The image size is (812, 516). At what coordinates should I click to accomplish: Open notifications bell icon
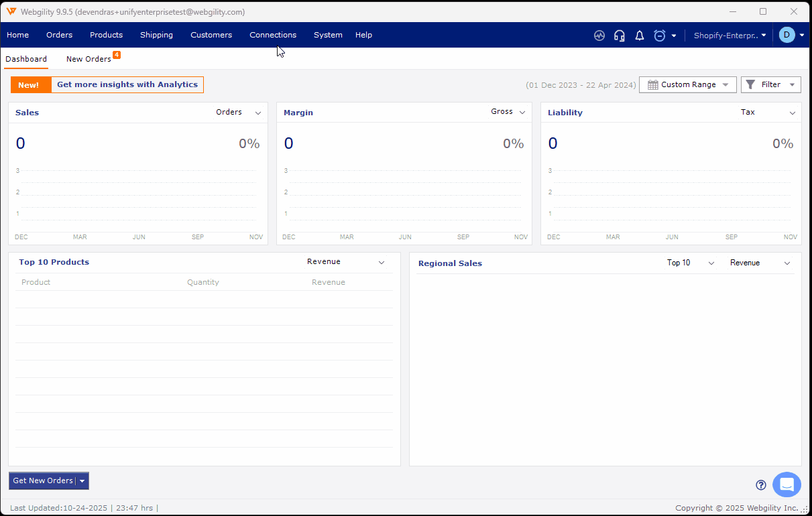click(x=640, y=36)
